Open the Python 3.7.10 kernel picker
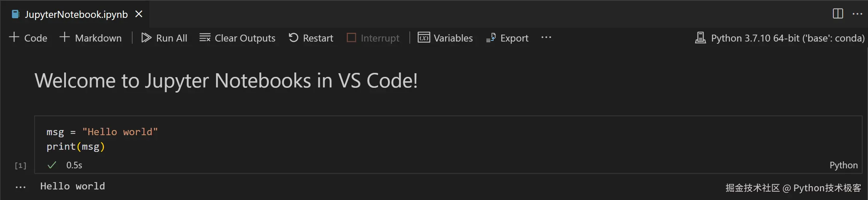868x200 pixels. (x=779, y=38)
